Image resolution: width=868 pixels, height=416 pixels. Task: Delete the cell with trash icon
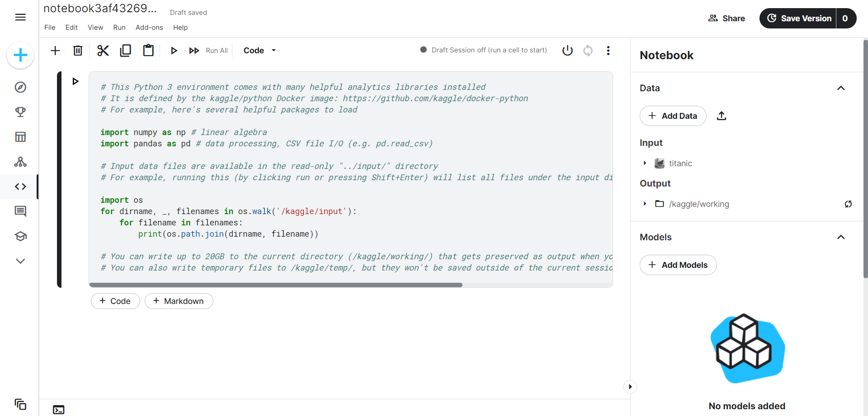click(x=78, y=51)
